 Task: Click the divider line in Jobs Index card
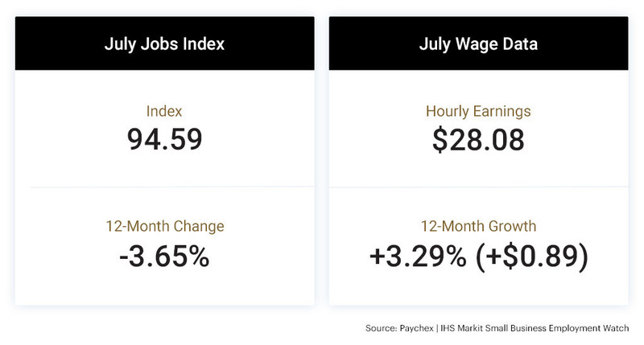[x=164, y=187]
